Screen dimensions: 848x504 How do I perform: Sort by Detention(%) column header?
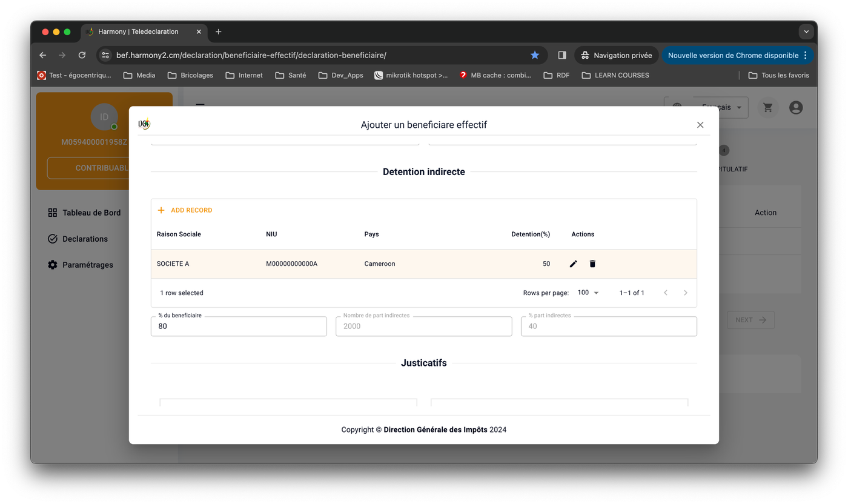click(x=531, y=234)
